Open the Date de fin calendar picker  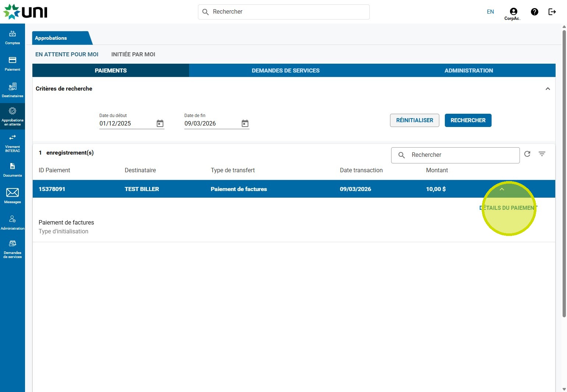245,123
